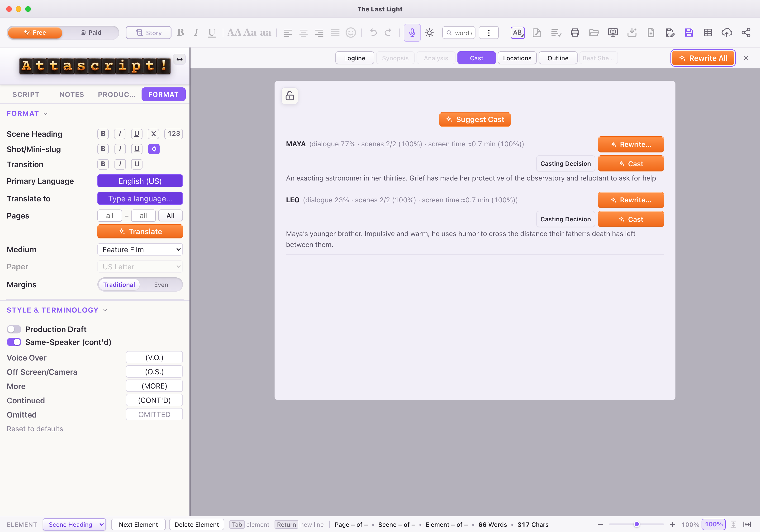Click the Rewrite All button

coord(703,58)
